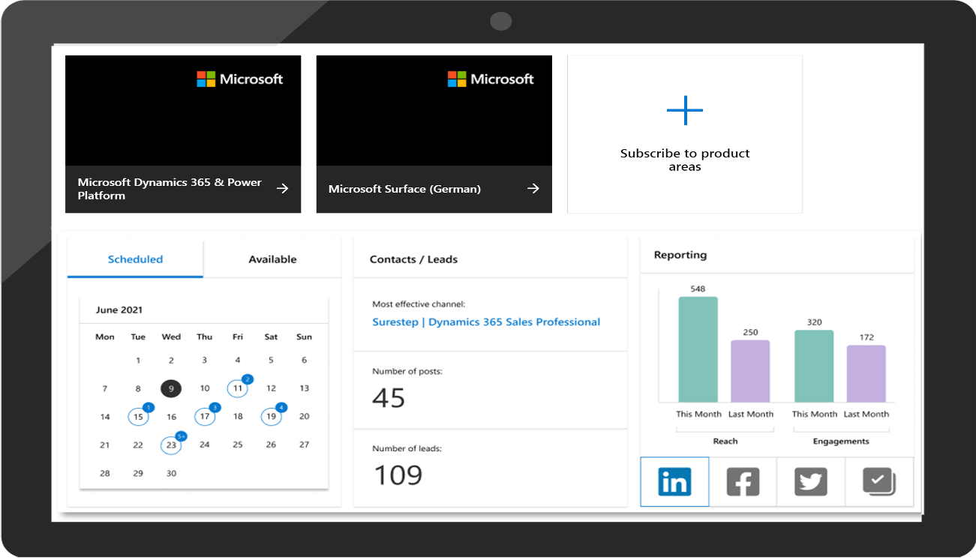This screenshot has width=976, height=560.
Task: Click arrow on Dynamics 365 & Power Platform tile
Action: pyautogui.click(x=283, y=189)
